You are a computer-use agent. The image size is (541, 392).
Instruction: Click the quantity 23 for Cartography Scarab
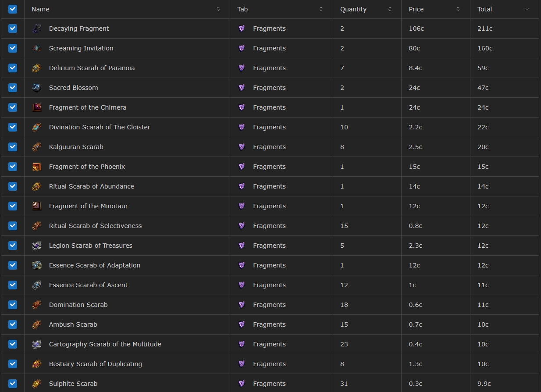click(x=344, y=344)
